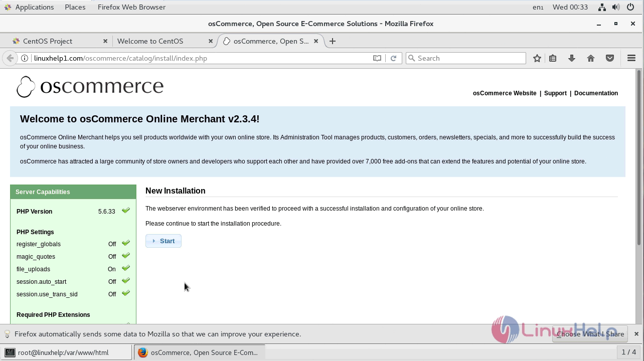Screen dimensions: 644x361
Task: Click the PHP Version label
Action: (x=34, y=212)
